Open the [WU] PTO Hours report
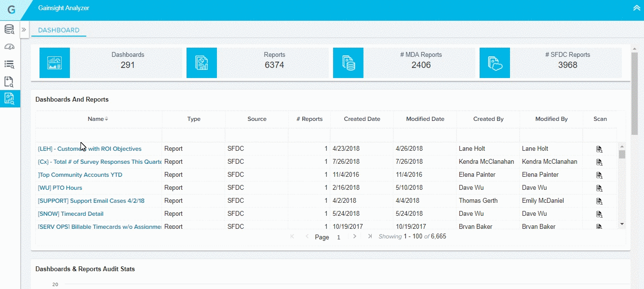 point(60,188)
